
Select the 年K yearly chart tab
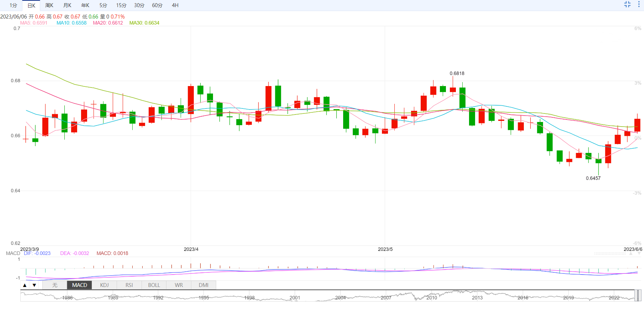click(x=85, y=5)
